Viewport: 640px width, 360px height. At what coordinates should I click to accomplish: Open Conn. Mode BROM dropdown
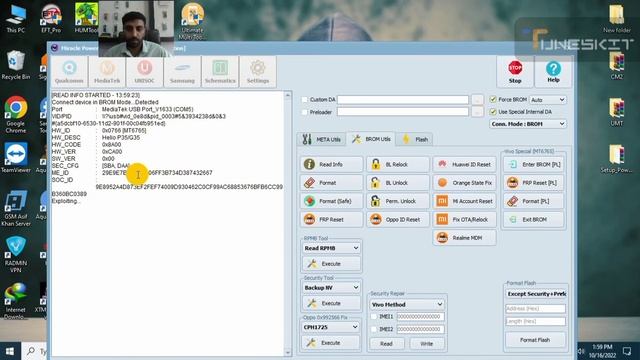click(528, 124)
